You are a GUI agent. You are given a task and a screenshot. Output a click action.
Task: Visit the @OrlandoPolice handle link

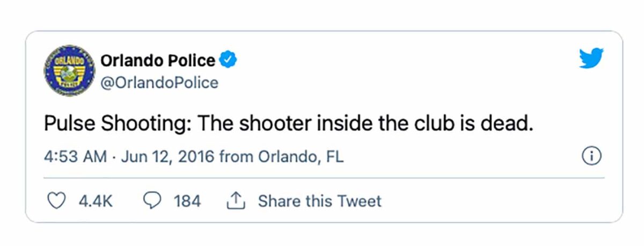[x=159, y=83]
